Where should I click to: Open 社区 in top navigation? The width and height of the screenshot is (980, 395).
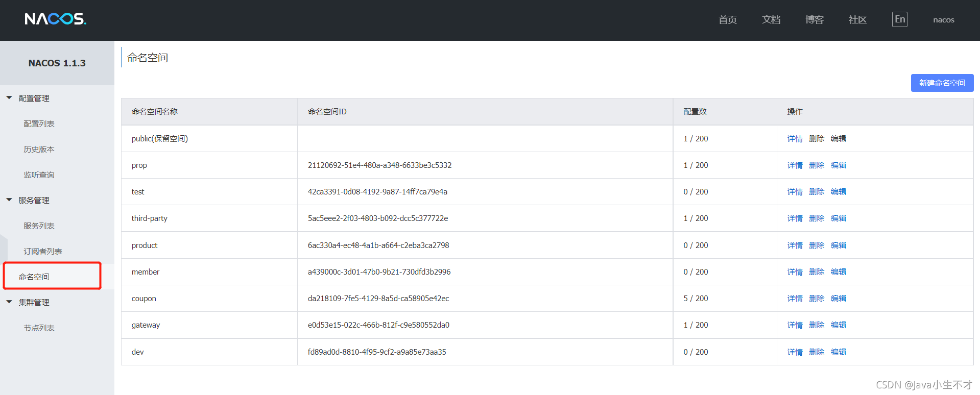pos(858,19)
